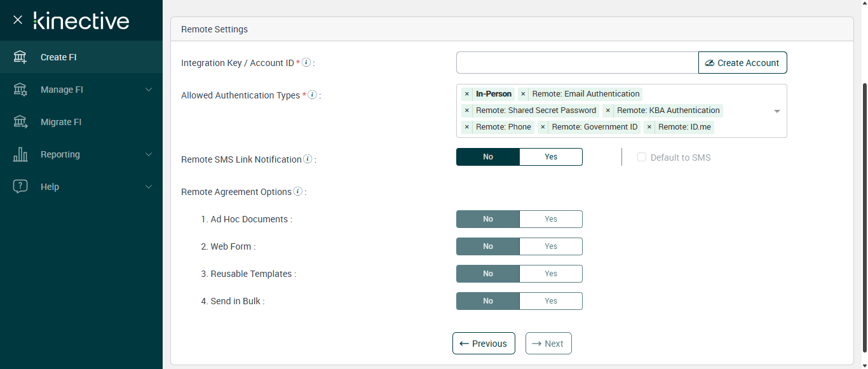868x369 pixels.
Task: Click info icon beside Remote Agreement Options
Action: 297,191
